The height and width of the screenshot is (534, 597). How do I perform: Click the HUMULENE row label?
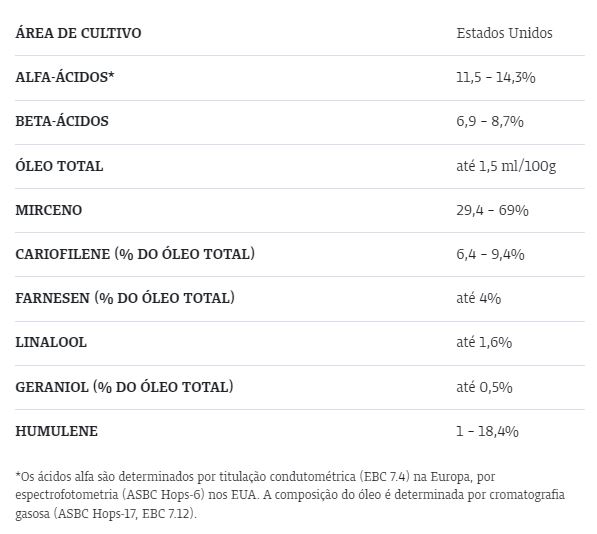(56, 431)
